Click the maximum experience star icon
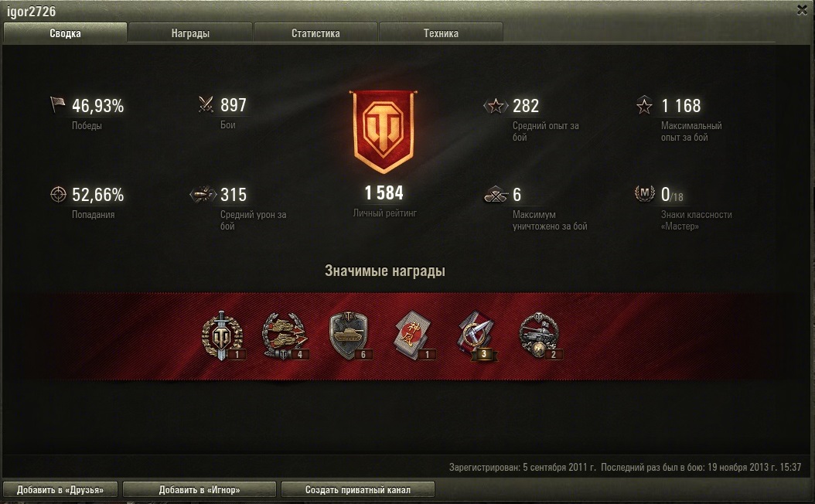The height and width of the screenshot is (504, 815). [x=645, y=105]
